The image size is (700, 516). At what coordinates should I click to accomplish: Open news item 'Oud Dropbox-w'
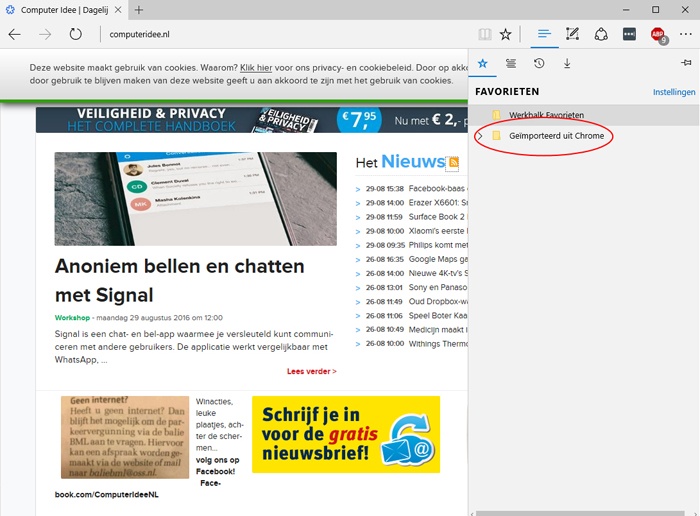click(438, 301)
